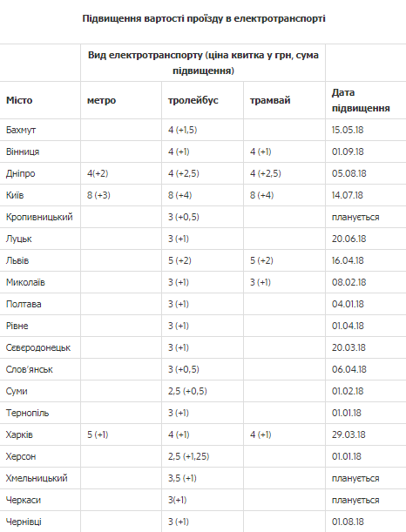Viewport: 406px width, 532px height.
Task: Select the Миколаїв date 08.02.18
Action: [x=349, y=282]
